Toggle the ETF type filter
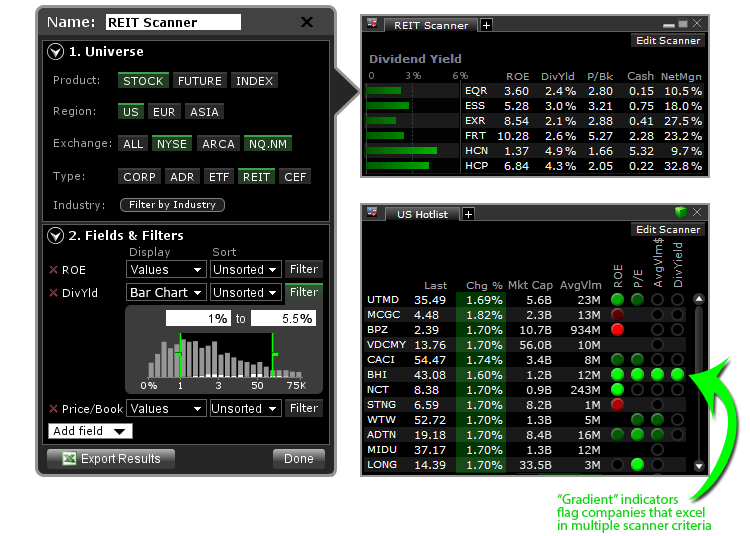 click(219, 177)
